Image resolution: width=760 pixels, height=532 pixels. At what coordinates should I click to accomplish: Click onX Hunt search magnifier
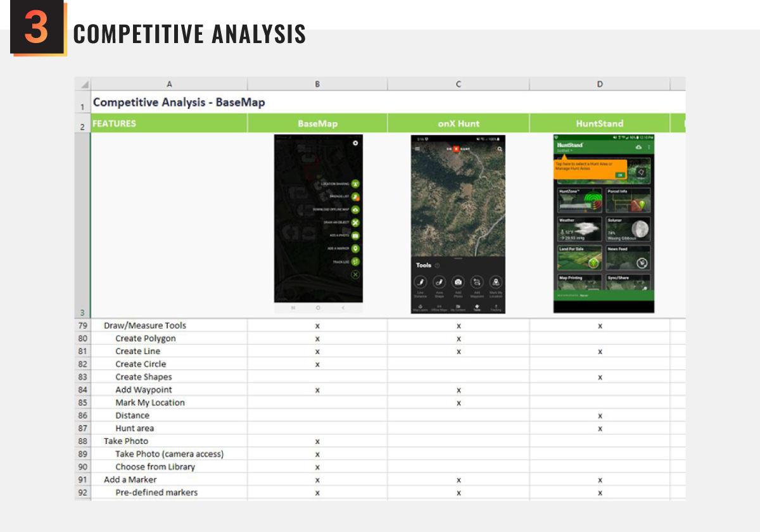coord(500,149)
